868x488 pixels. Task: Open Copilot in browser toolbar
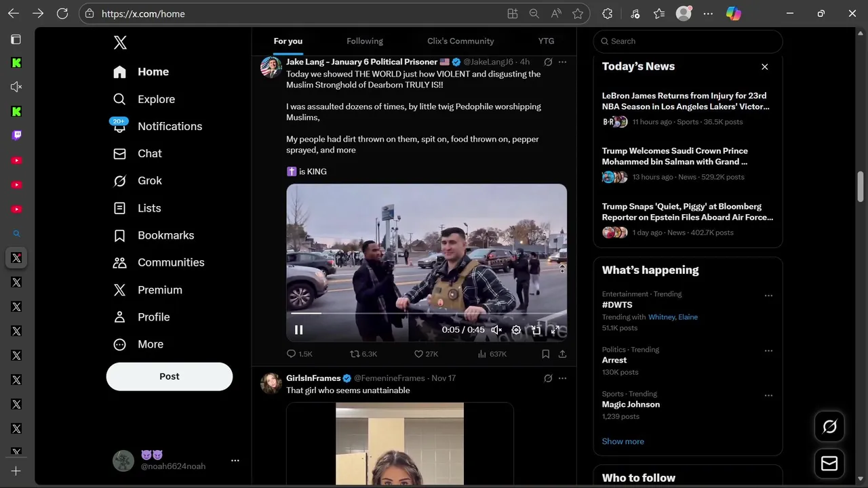point(734,14)
